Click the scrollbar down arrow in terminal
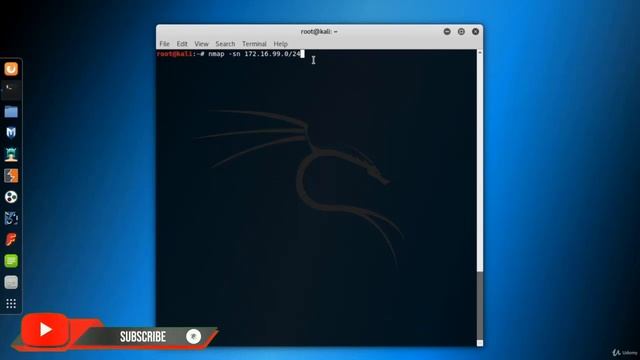Screen dimensions: 640x360 point(480,343)
